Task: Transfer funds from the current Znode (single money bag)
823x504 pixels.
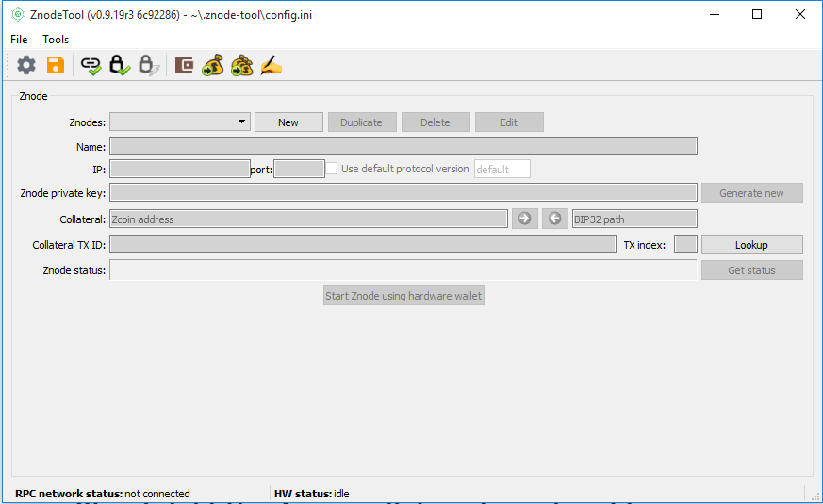Action: click(x=212, y=66)
